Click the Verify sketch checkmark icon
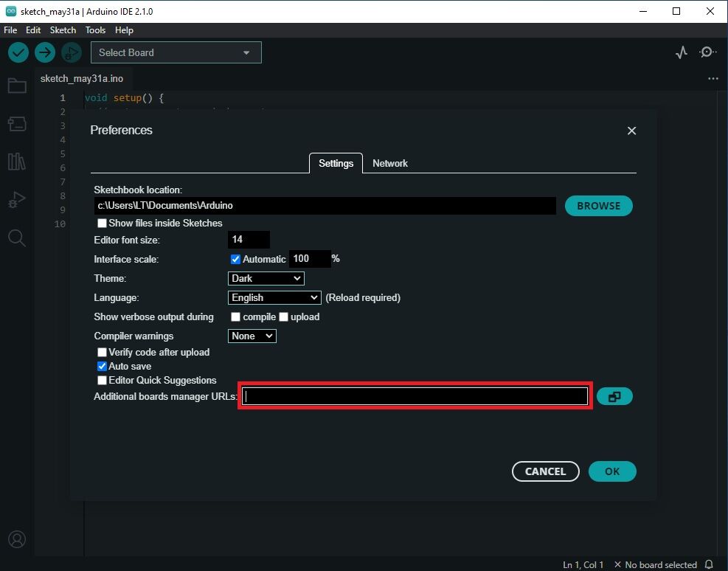 point(18,52)
